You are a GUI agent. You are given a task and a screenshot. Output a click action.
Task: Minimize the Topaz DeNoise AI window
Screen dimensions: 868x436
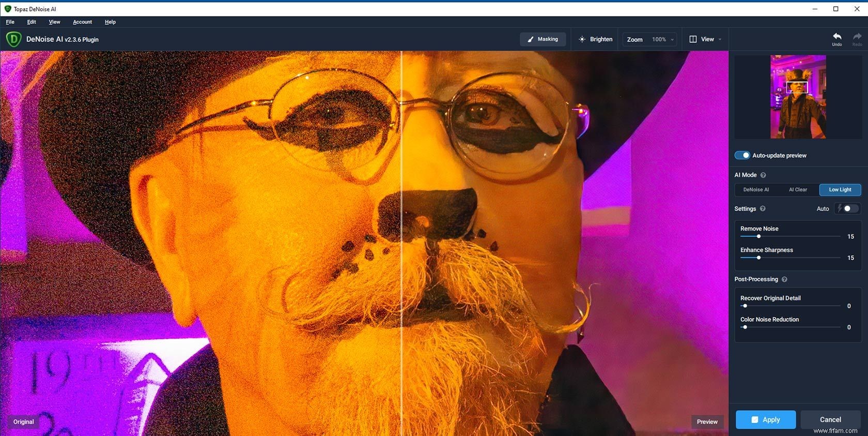[815, 9]
